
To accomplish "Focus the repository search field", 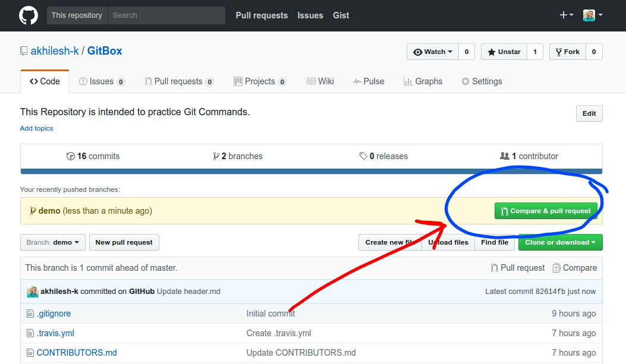I will [x=166, y=15].
